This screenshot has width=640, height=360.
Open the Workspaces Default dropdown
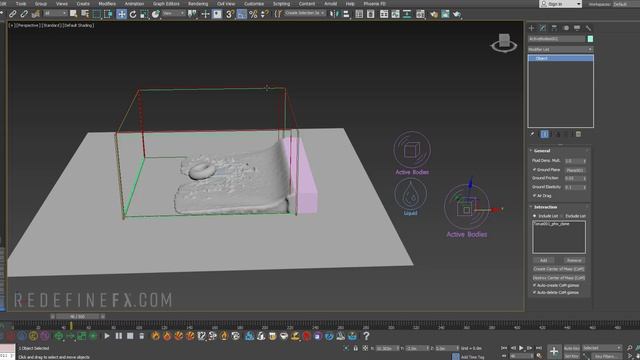[625, 4]
